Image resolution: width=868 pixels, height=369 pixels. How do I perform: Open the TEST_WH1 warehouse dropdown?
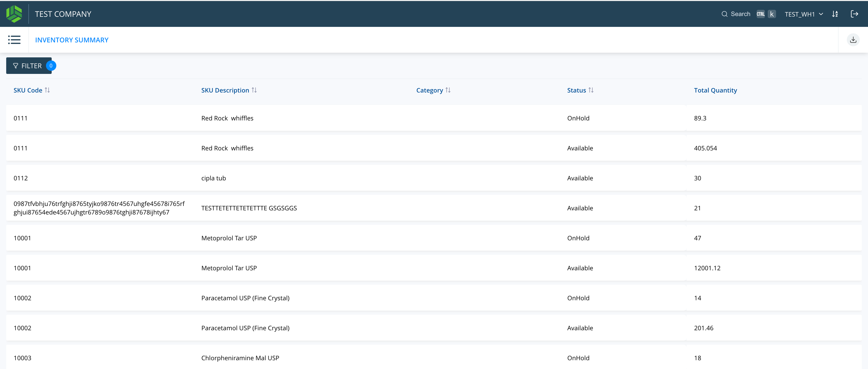coord(804,14)
